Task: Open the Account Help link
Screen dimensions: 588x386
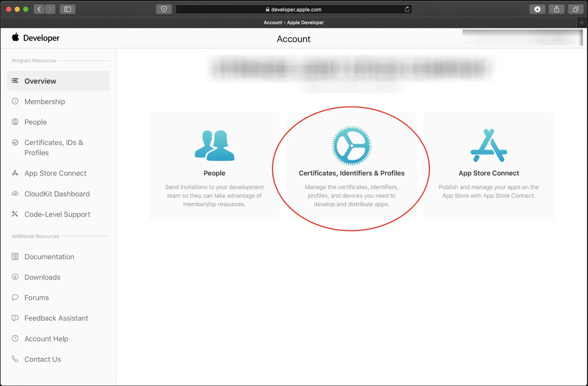Action: pos(58,339)
